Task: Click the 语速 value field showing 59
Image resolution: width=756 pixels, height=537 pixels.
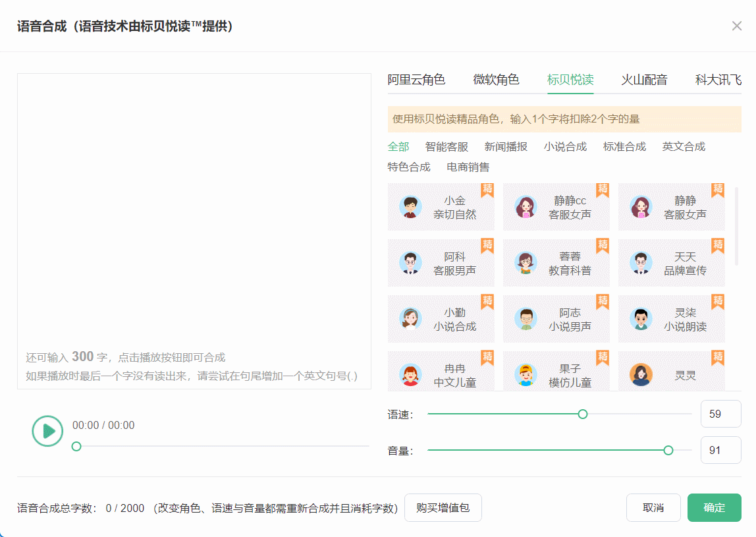Action: click(721, 414)
